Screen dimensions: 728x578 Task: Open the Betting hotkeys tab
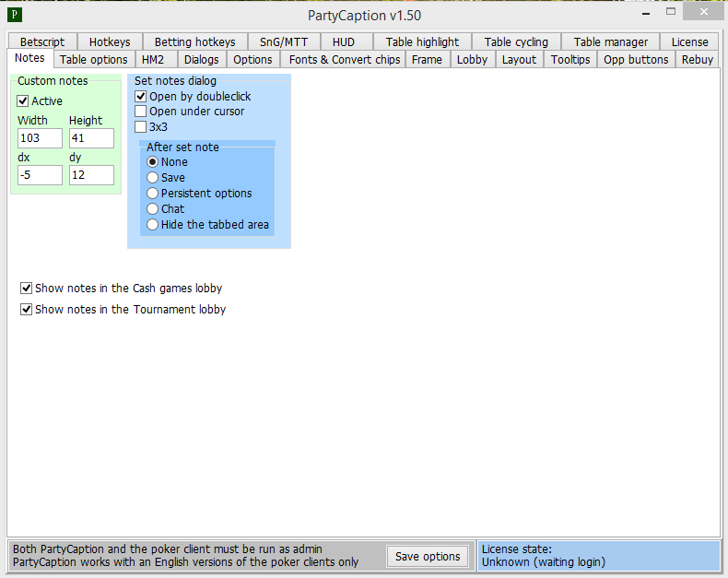point(195,41)
